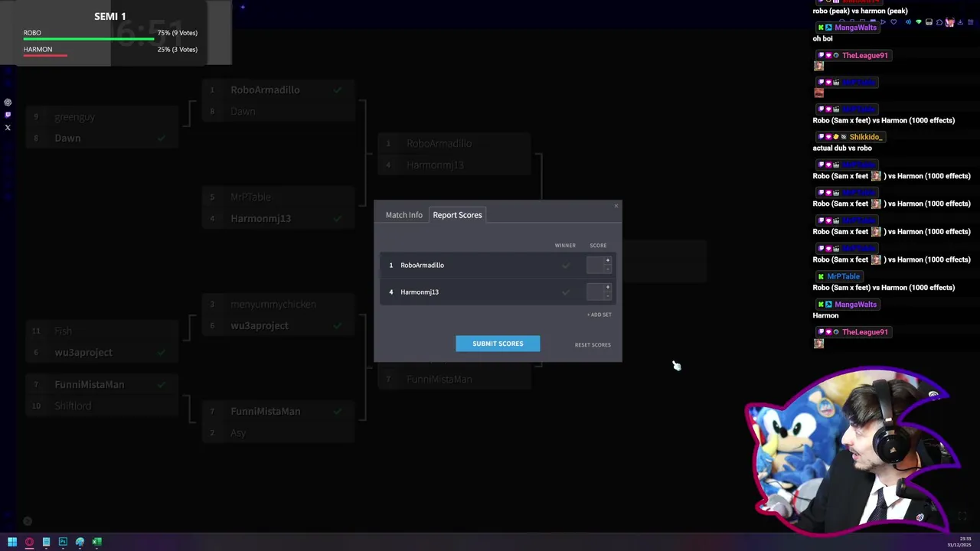Click greenguy in the background bracket
The height and width of the screenshot is (551, 980).
point(74,117)
